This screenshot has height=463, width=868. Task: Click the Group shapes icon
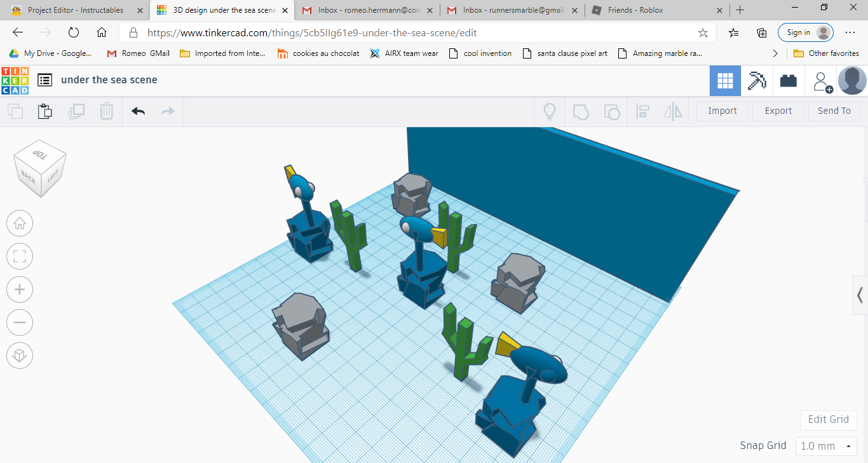pyautogui.click(x=581, y=111)
